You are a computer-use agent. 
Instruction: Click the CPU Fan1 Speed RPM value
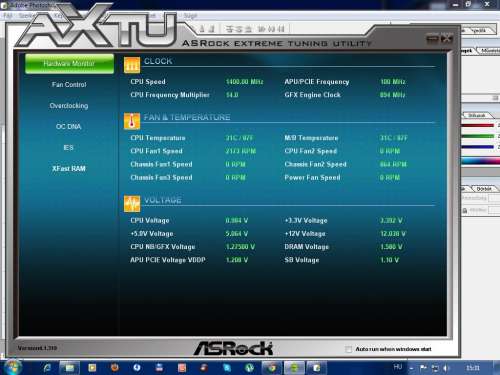[240, 151]
